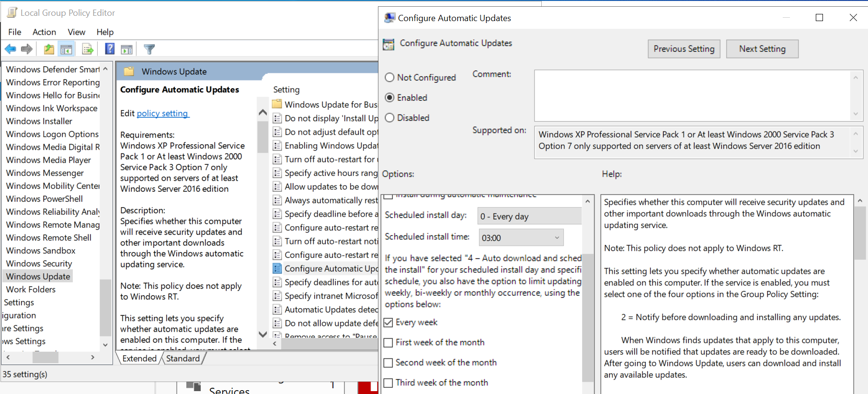The image size is (868, 394).
Task: Click the icon beside Specify active hours rang
Action: [277, 173]
